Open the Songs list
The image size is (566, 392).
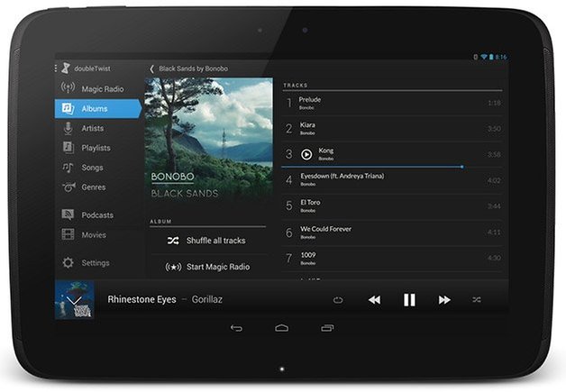pyautogui.click(x=98, y=168)
